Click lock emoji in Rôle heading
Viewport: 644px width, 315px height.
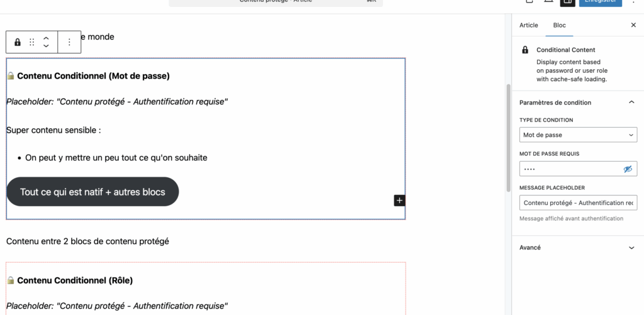11,280
